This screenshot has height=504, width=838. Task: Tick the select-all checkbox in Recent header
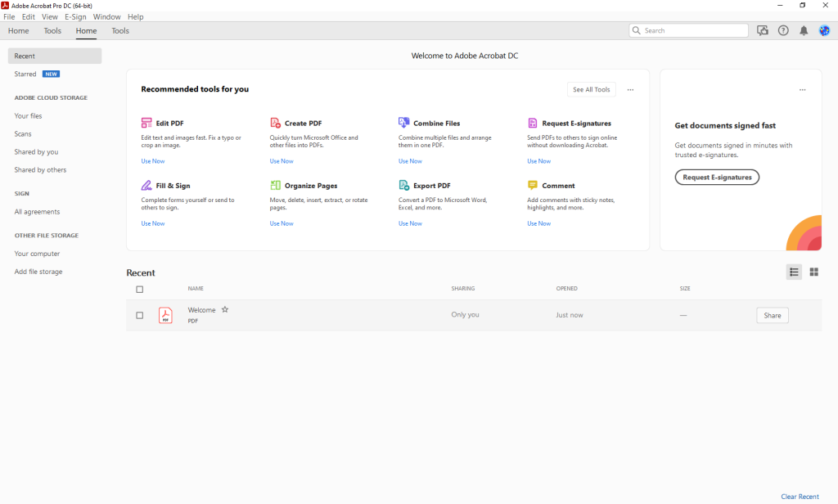click(139, 289)
